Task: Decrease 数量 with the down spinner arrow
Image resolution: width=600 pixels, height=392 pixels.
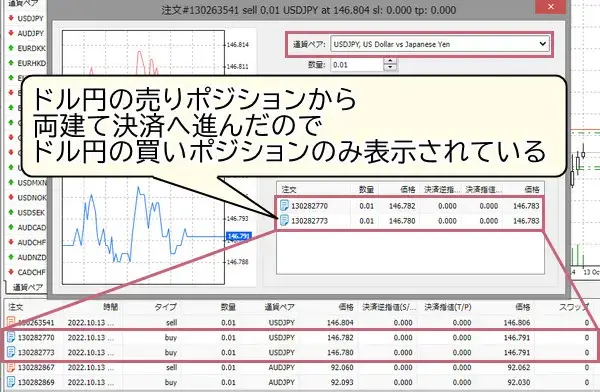Action: click(x=390, y=68)
